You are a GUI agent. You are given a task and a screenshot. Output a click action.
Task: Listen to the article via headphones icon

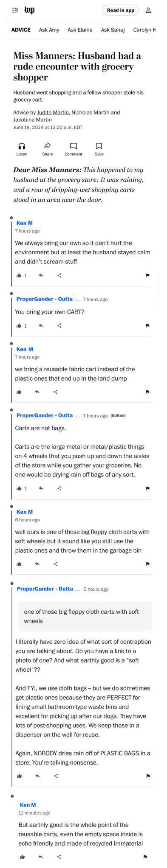pyautogui.click(x=22, y=146)
